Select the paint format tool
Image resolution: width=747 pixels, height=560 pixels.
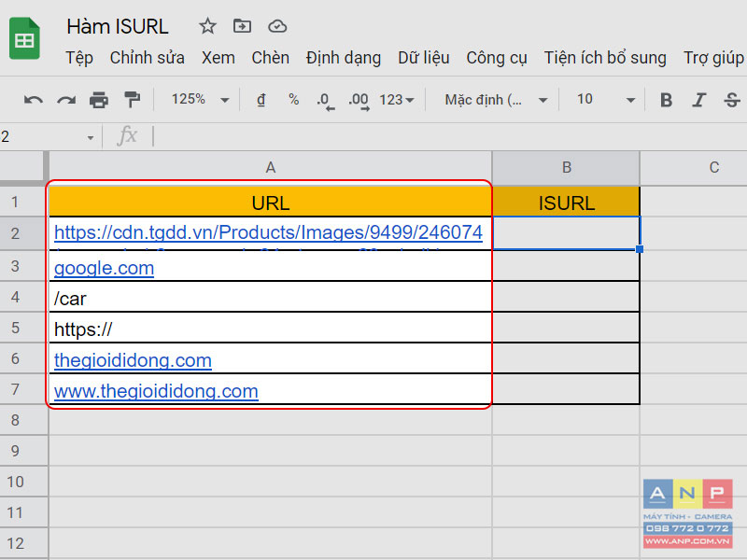pyautogui.click(x=132, y=100)
